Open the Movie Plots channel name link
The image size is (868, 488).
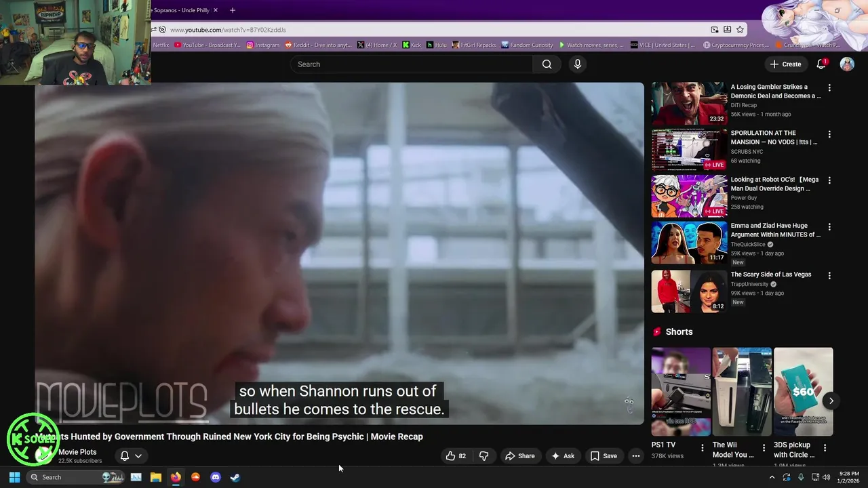(x=77, y=452)
